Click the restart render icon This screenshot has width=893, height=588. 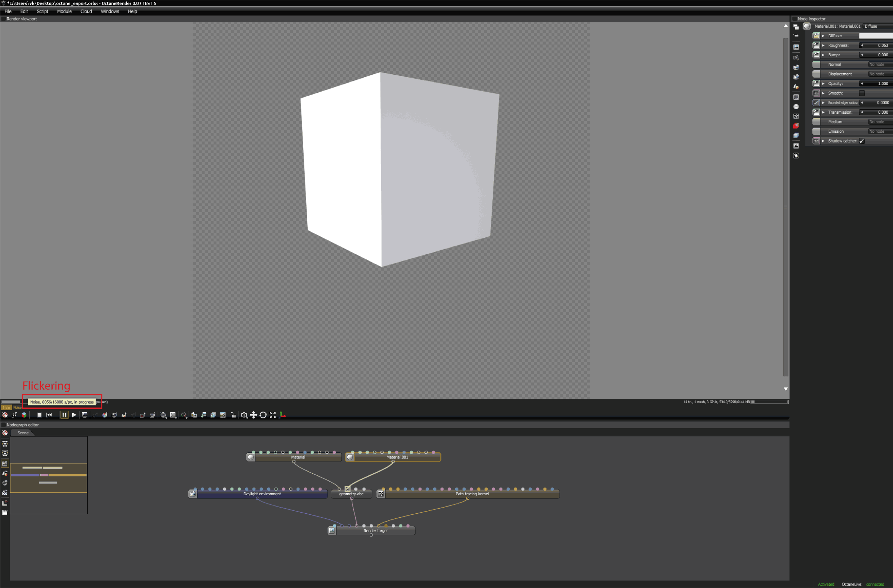coord(49,415)
